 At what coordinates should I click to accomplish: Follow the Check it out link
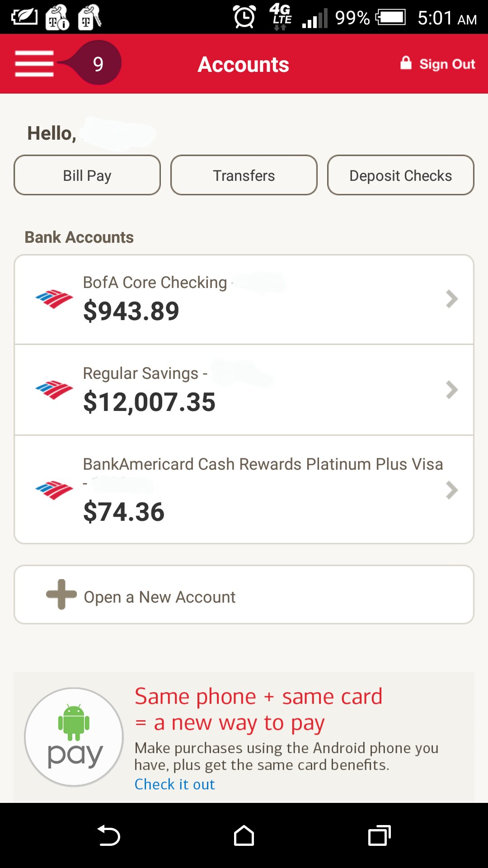coord(174,784)
